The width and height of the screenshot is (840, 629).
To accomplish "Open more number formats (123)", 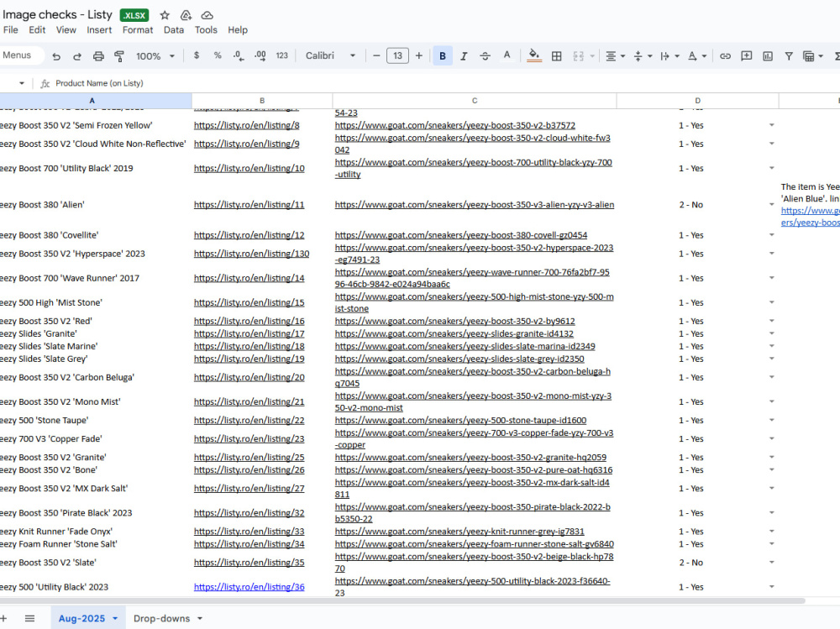I will [281, 55].
